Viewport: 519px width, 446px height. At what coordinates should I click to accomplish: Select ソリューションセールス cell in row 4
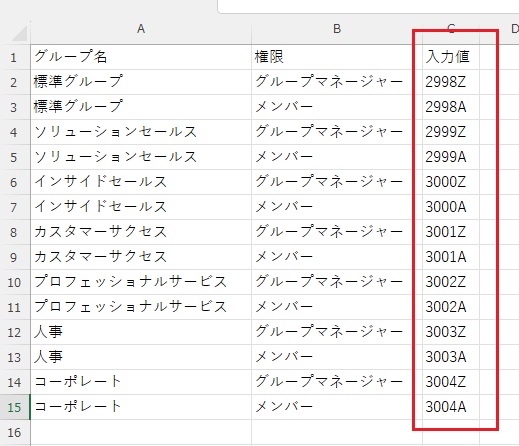[x=141, y=132]
